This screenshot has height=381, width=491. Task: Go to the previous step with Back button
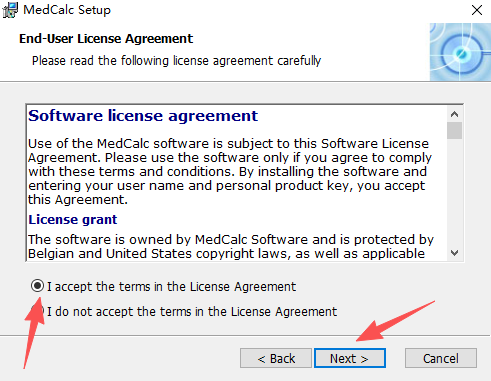276,358
